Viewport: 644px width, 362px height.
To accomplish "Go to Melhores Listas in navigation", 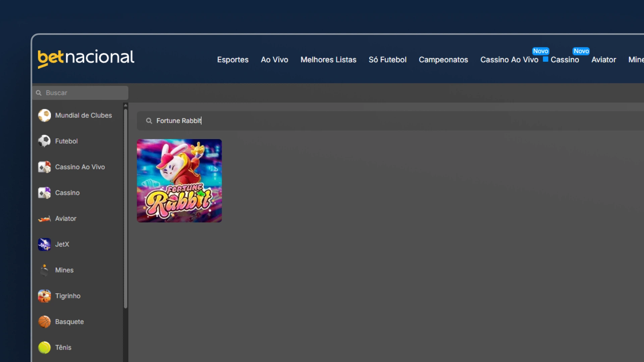I will pyautogui.click(x=328, y=60).
